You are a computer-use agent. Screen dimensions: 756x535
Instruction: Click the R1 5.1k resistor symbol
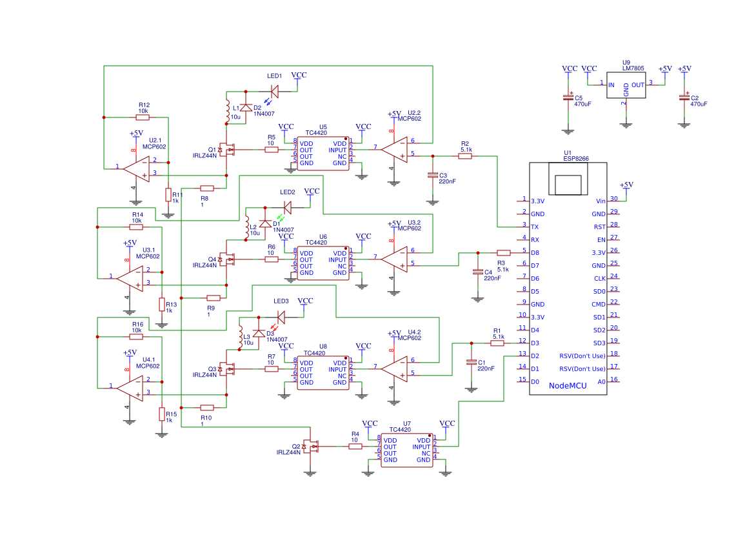497,343
